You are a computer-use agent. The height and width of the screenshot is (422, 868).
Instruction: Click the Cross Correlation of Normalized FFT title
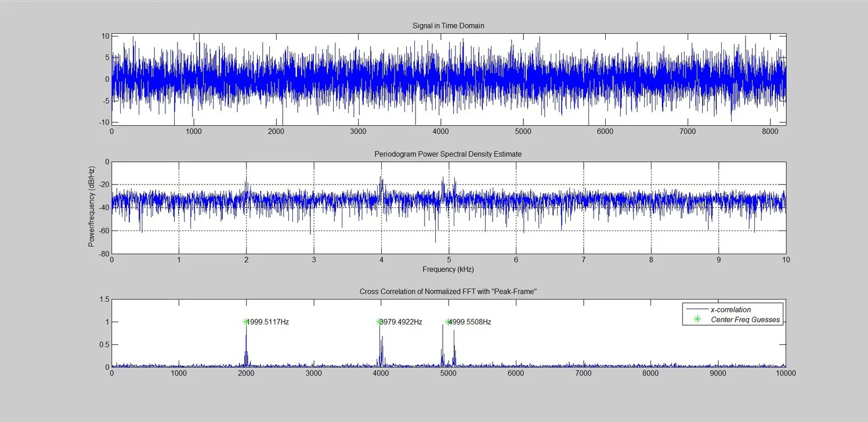(448, 291)
